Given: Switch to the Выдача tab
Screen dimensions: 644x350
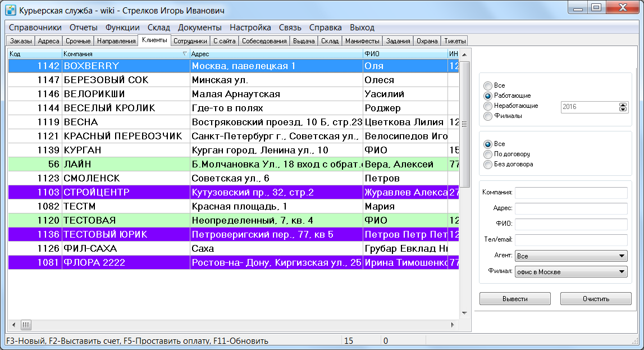Looking at the screenshot, I should [x=304, y=41].
